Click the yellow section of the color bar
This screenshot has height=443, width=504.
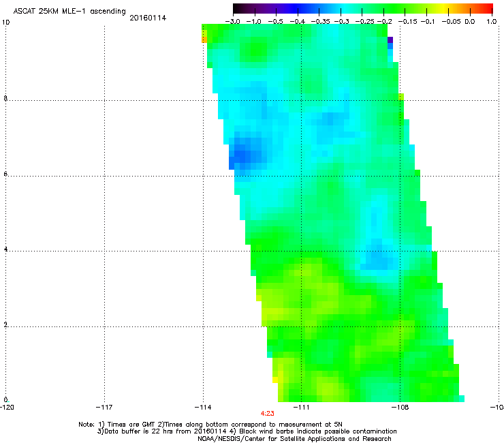(x=443, y=9)
